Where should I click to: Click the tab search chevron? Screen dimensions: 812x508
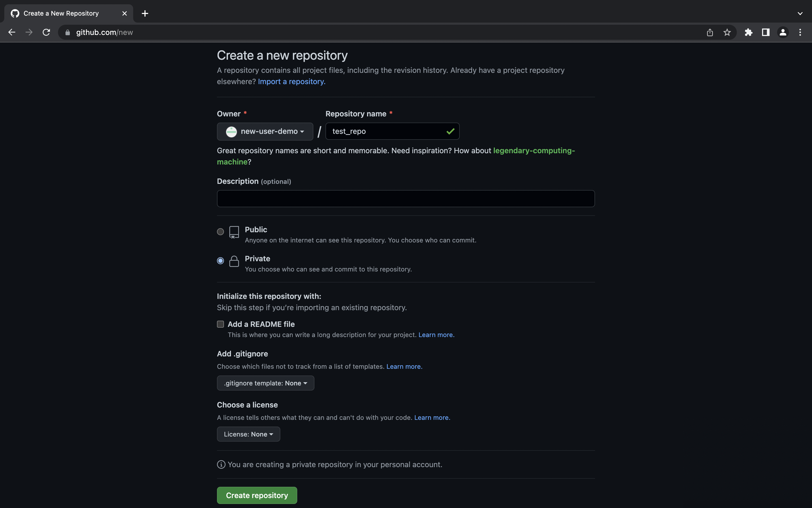800,13
